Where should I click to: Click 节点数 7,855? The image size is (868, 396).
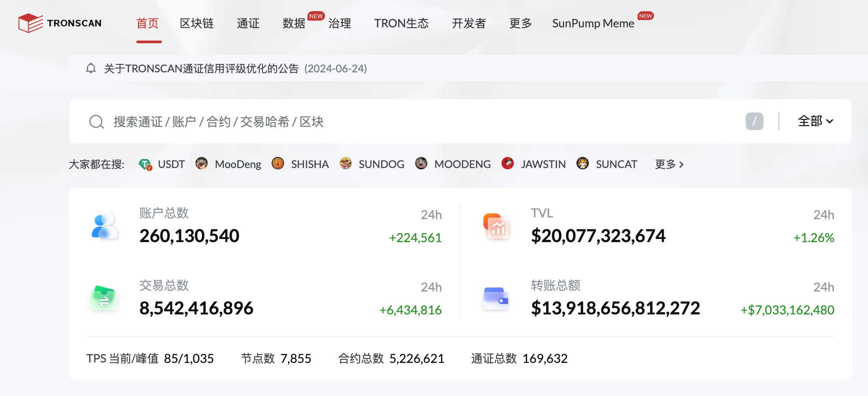(x=276, y=359)
